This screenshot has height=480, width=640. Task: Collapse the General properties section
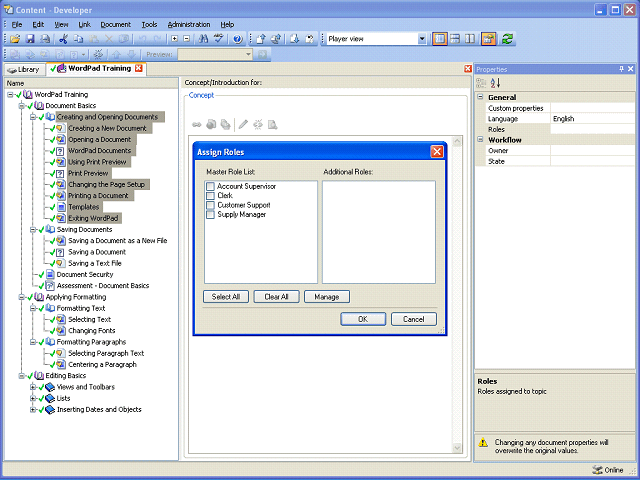tap(480, 97)
